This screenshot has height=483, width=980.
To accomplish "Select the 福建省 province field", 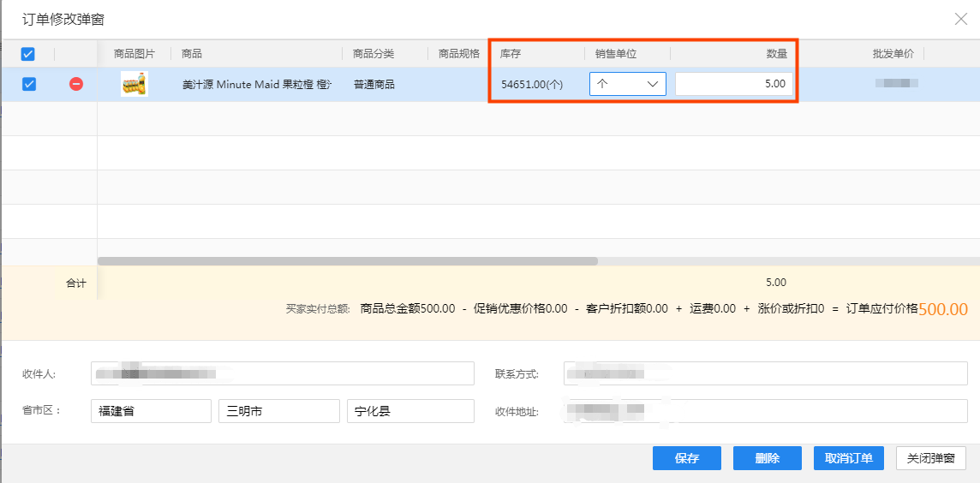I will pos(151,411).
